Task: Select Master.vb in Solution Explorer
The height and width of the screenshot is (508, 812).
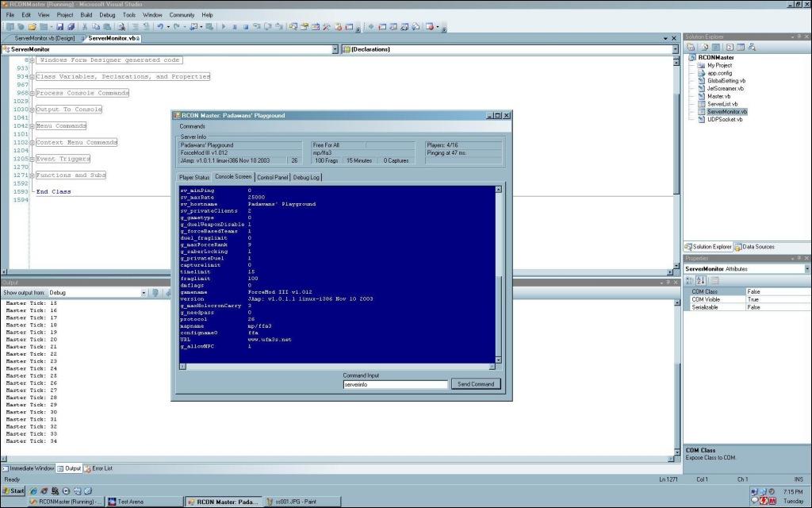Action: pos(718,96)
